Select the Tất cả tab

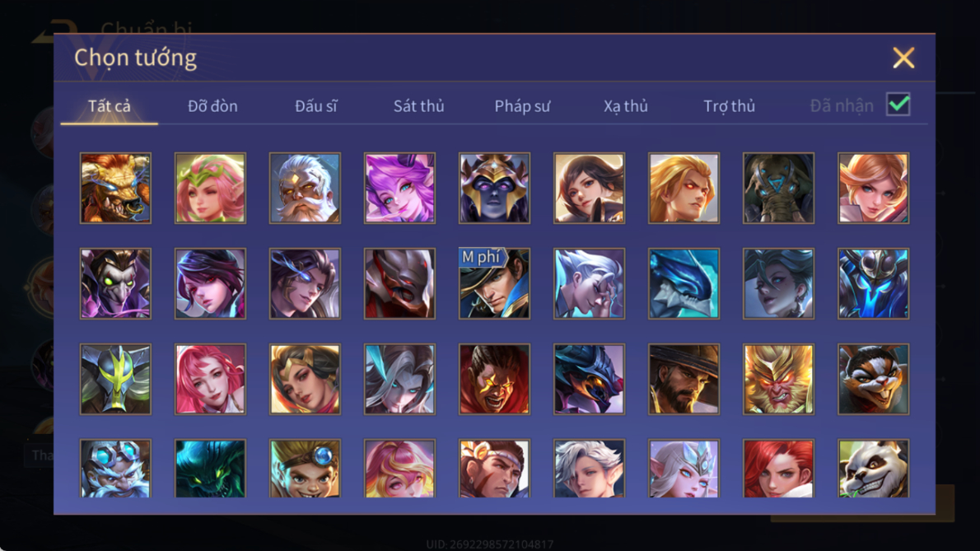pyautogui.click(x=110, y=106)
